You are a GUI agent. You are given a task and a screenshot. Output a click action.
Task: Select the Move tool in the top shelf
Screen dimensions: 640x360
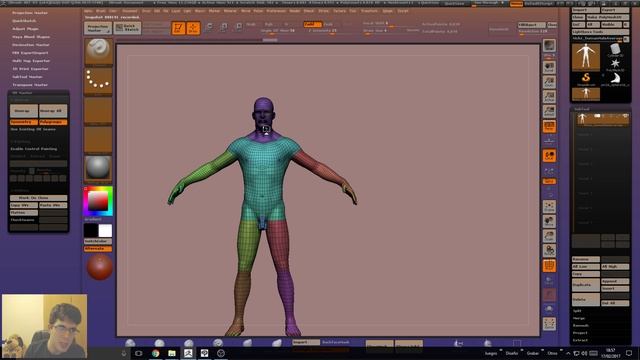point(209,27)
